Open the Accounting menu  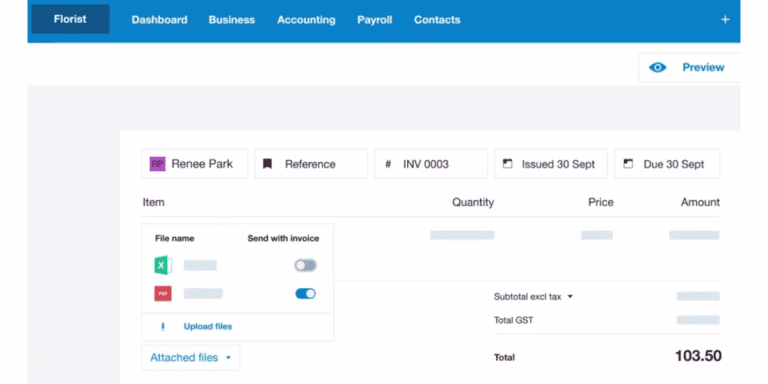click(306, 20)
